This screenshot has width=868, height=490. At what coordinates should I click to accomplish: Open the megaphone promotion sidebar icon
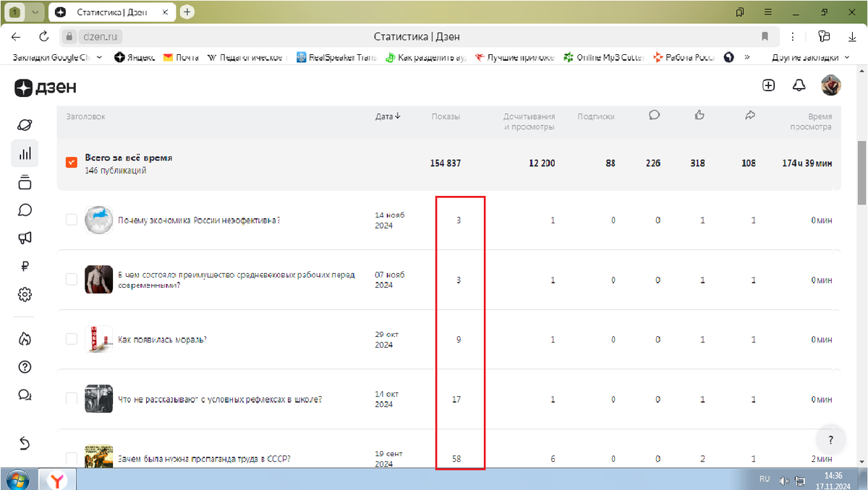point(25,238)
